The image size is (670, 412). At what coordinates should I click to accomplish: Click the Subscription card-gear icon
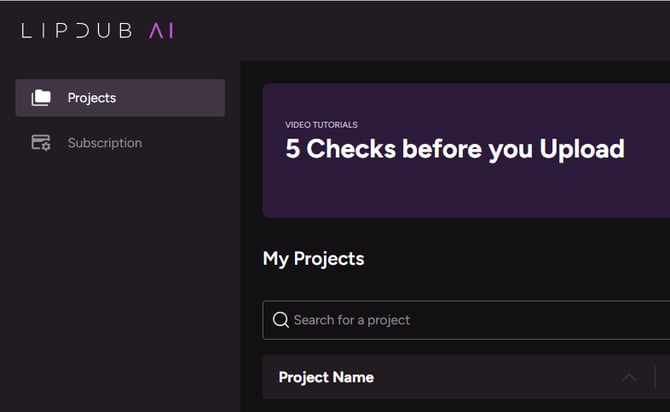(x=41, y=142)
